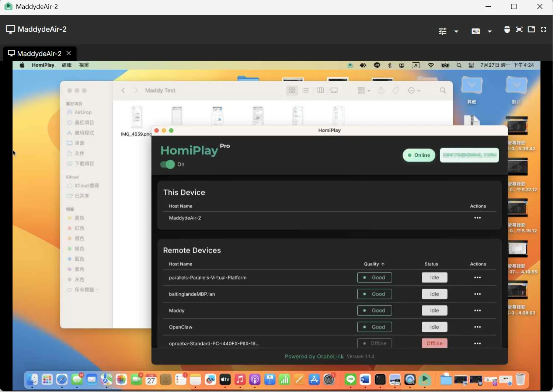Open Finder's group-by dropdown
Viewport: 553px width, 392px height.
364,90
